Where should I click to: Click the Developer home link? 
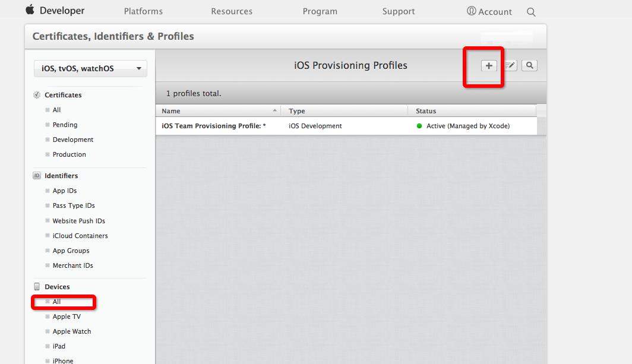coord(62,11)
